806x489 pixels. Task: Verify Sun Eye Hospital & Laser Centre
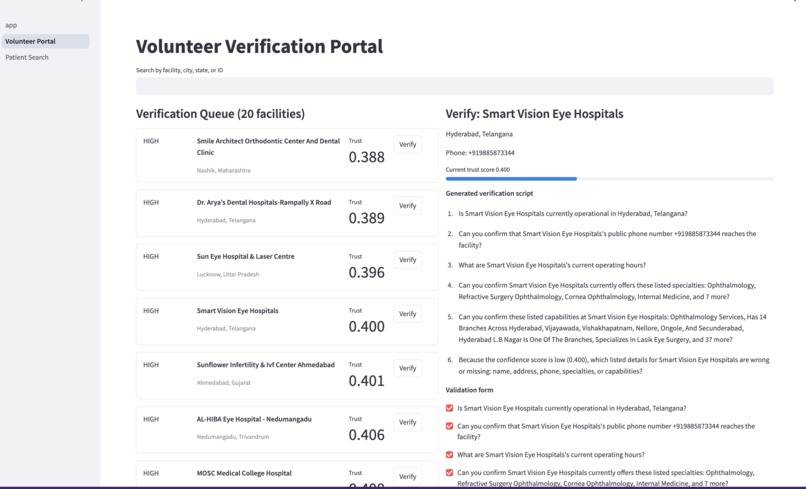408,260
